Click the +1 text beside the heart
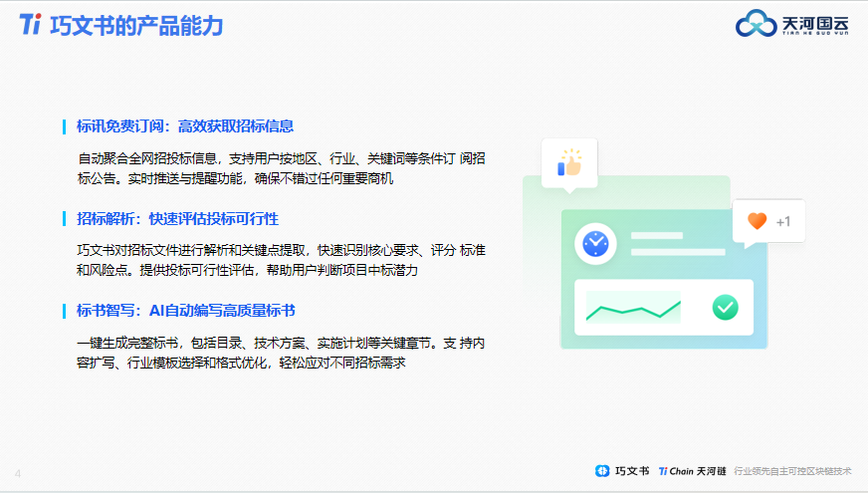Viewport: 868px width, 493px height. click(x=782, y=222)
